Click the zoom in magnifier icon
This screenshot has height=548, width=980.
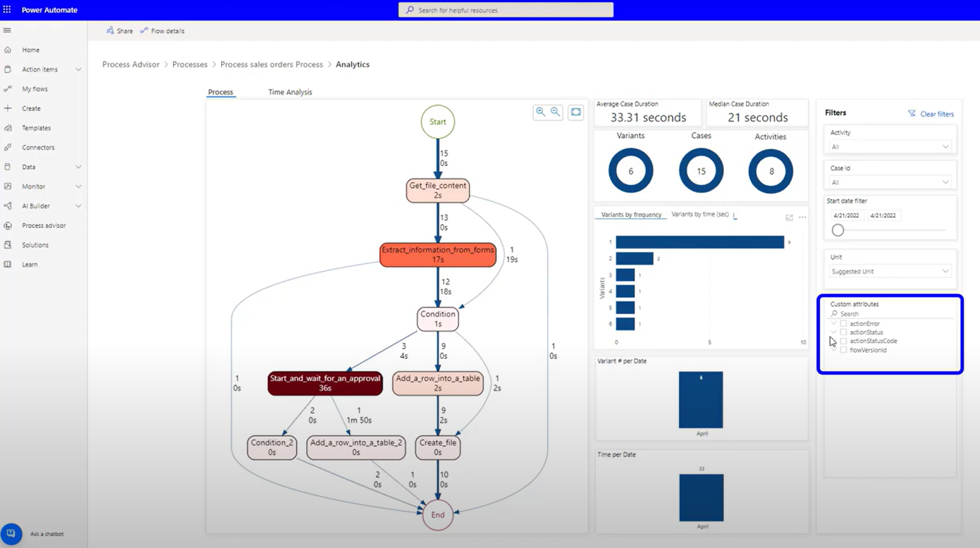(x=540, y=112)
